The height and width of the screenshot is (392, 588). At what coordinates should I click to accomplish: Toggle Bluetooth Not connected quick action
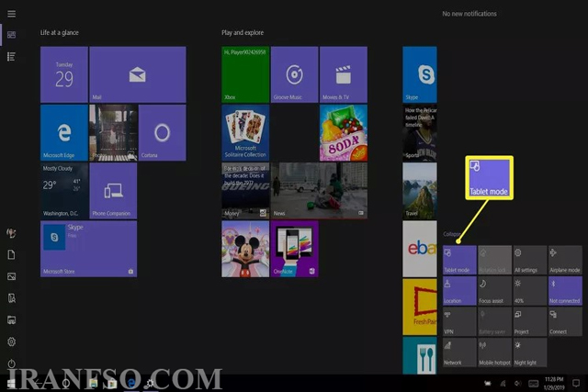(x=565, y=291)
